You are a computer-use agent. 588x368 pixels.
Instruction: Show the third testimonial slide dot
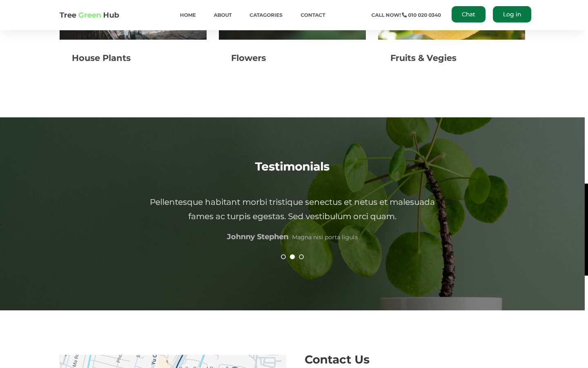coord(301,257)
